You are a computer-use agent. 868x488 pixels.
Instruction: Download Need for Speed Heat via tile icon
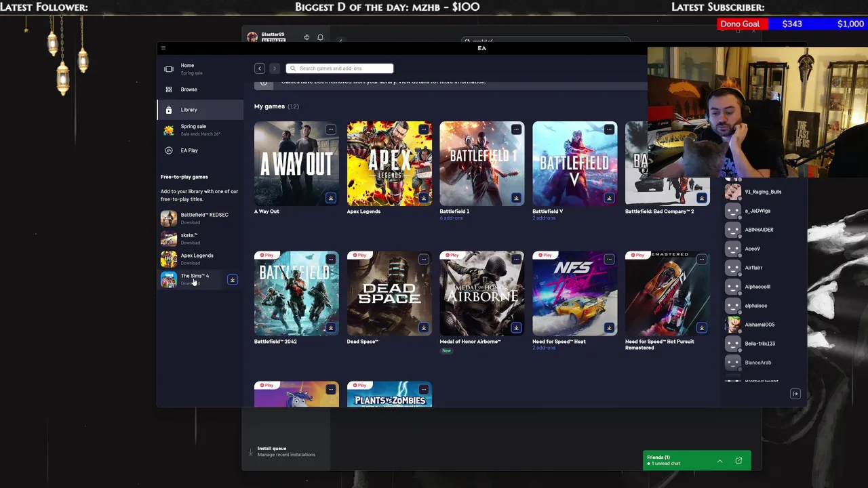pos(609,328)
